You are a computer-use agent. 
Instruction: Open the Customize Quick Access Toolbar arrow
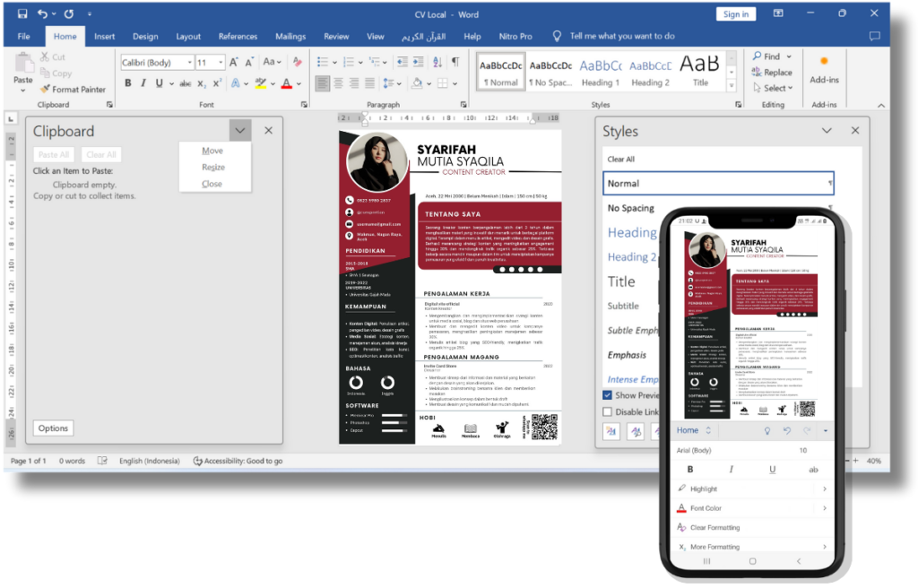[x=90, y=13]
